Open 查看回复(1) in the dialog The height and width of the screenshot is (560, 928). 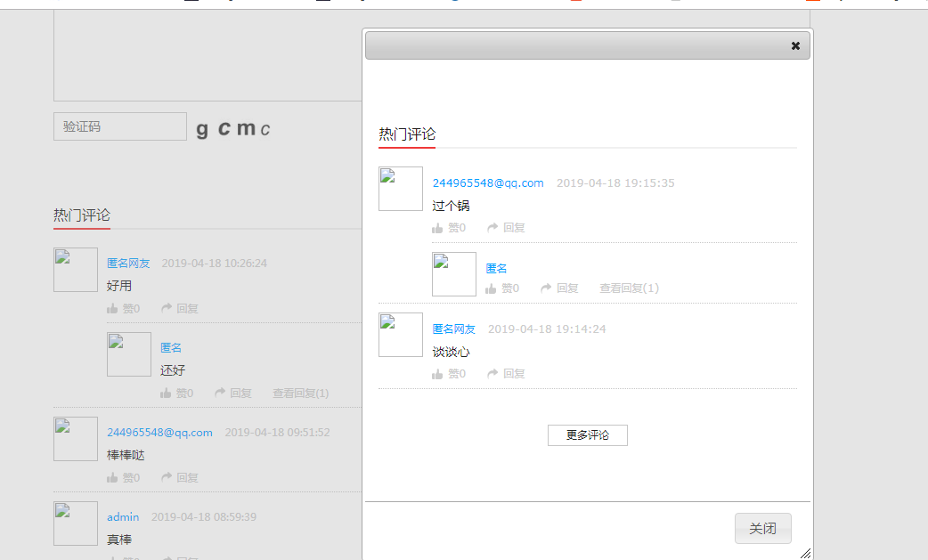(629, 288)
